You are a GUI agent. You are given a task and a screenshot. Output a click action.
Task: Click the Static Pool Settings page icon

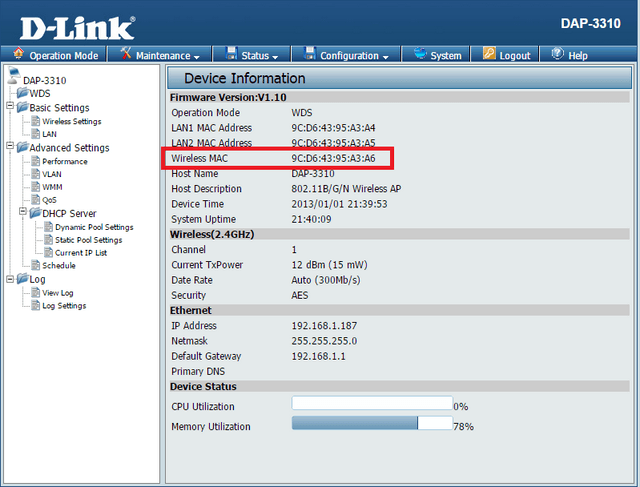pyautogui.click(x=49, y=239)
